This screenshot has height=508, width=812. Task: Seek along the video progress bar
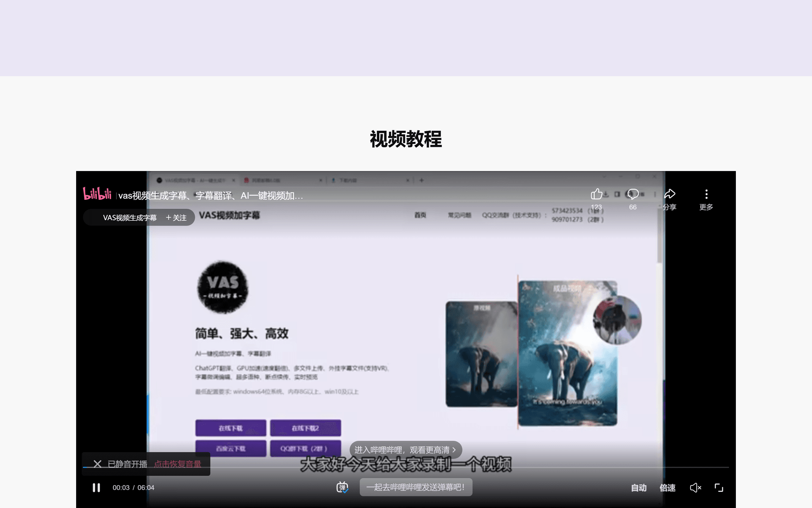(x=406, y=467)
